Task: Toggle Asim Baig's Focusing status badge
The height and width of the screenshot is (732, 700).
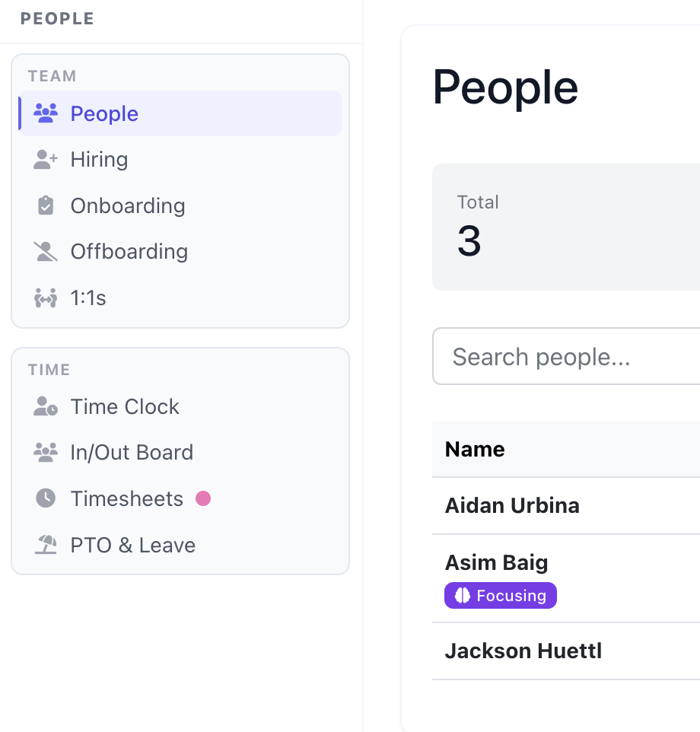Action: click(500, 595)
